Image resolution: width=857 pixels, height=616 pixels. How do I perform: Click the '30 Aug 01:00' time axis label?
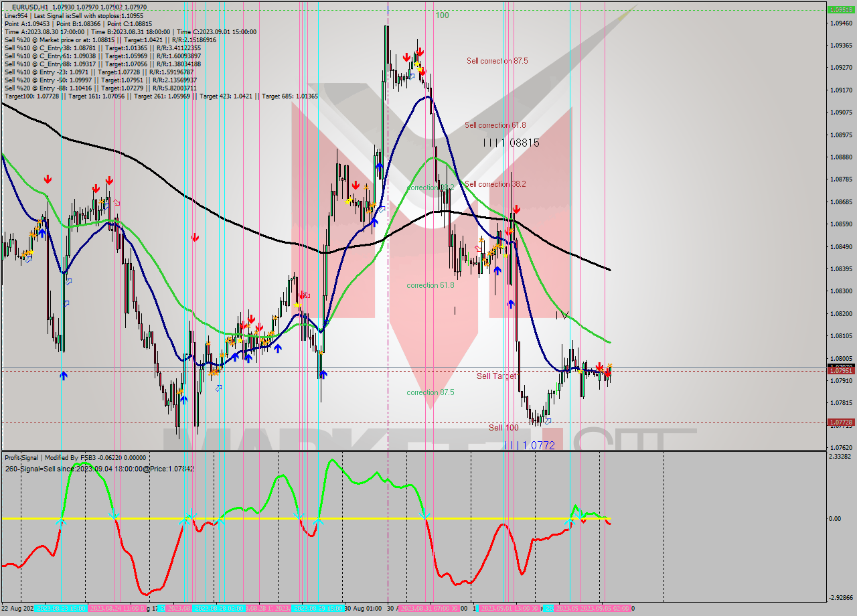[362, 608]
